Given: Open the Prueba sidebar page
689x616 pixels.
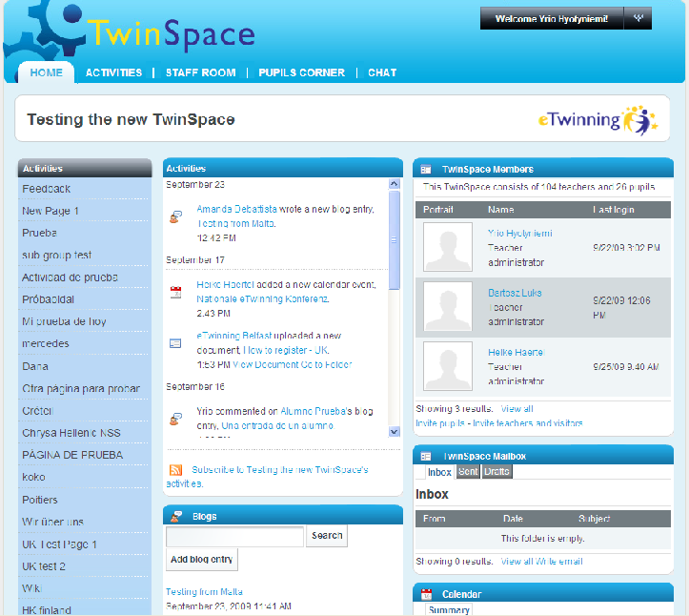Looking at the screenshot, I should click(39, 233).
